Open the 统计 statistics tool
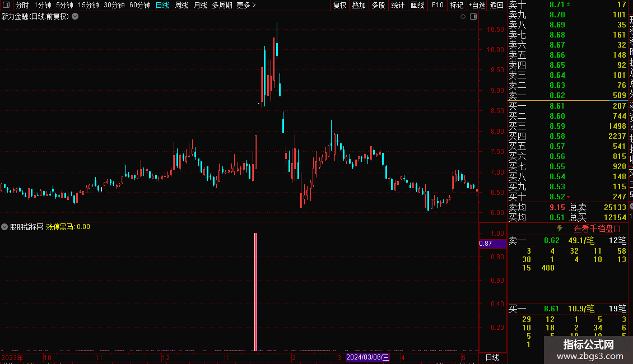Screen dimensions: 633x364 (x=398, y=5)
